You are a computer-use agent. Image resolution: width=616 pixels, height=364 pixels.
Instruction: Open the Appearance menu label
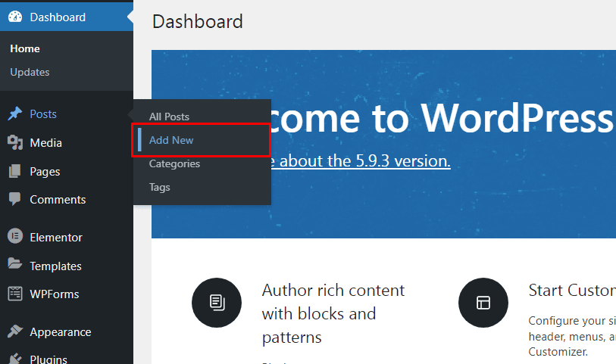tap(61, 332)
